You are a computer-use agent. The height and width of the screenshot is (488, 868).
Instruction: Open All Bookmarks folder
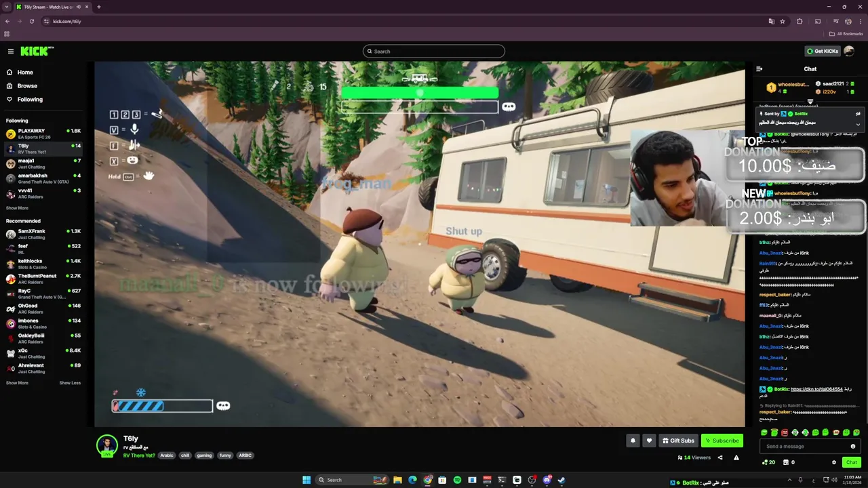pos(846,33)
